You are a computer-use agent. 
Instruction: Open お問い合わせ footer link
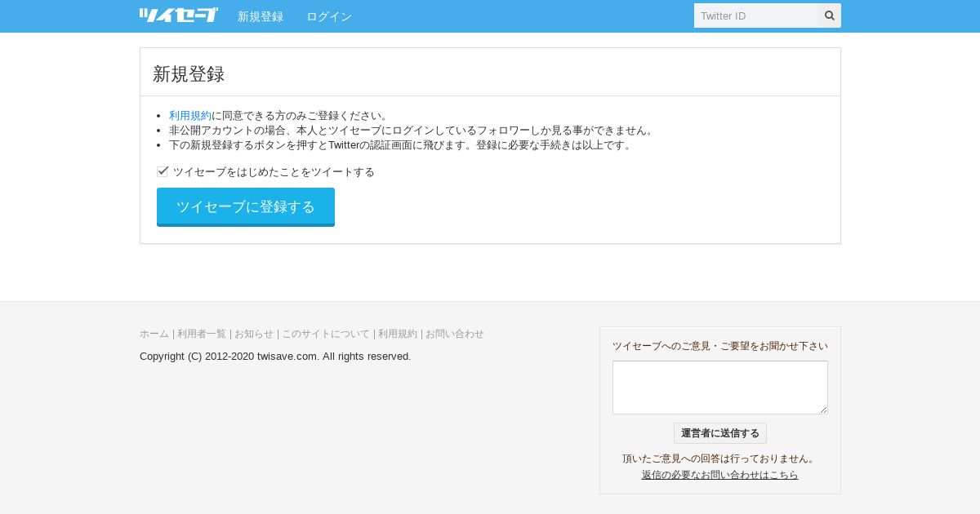tap(455, 334)
